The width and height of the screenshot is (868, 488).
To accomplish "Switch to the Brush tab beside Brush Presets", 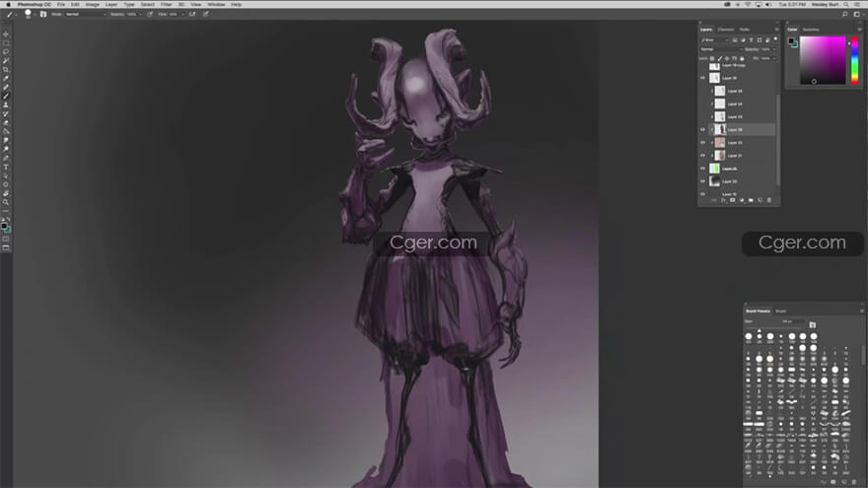I will coord(780,311).
